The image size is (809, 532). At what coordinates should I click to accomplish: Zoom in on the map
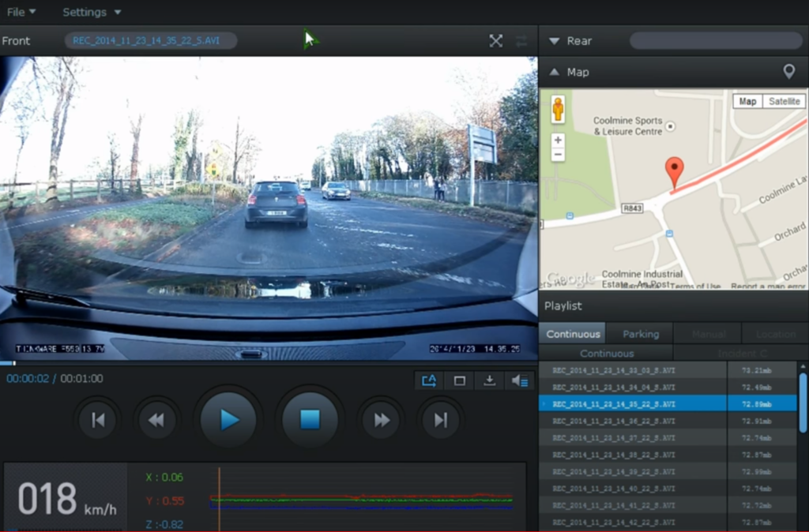point(558,140)
